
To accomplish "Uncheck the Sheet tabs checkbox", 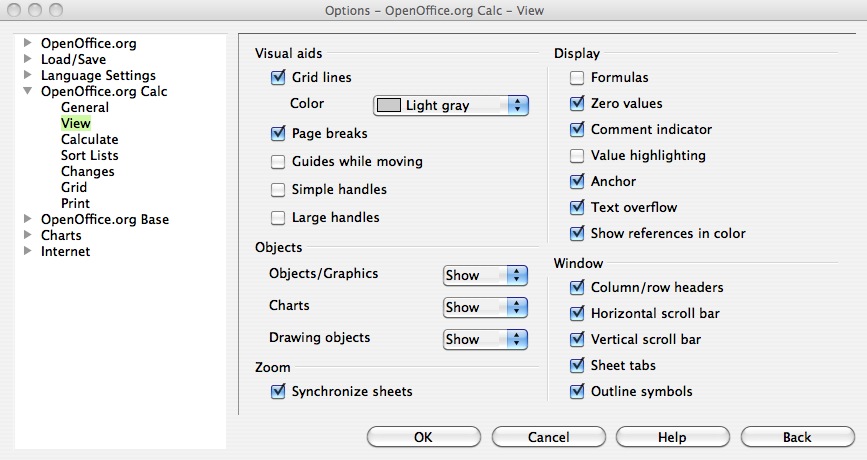I will 577,365.
